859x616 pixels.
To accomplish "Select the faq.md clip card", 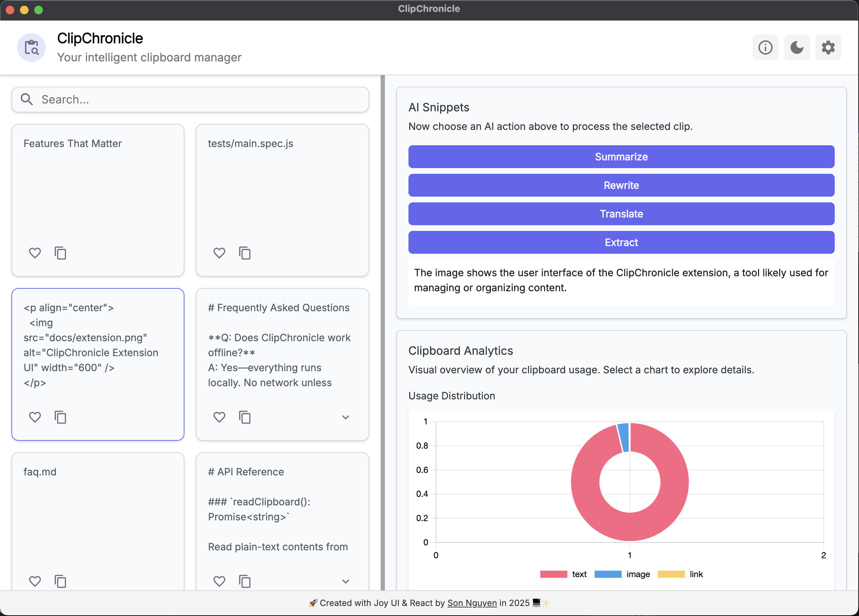I will (x=98, y=523).
